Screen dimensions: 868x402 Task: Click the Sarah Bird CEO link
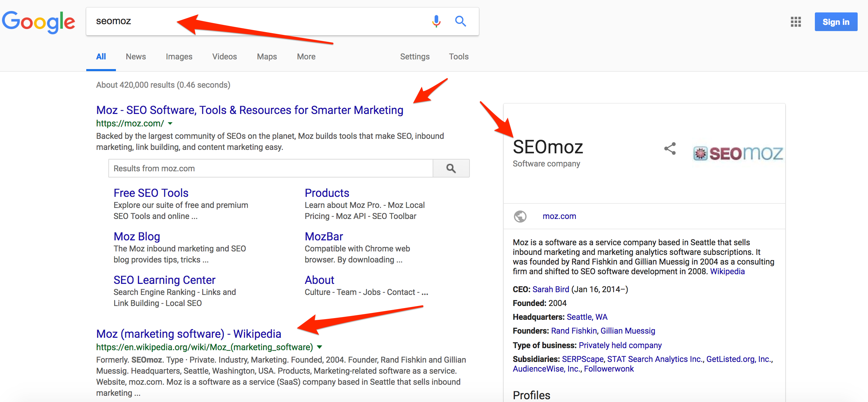click(x=551, y=289)
